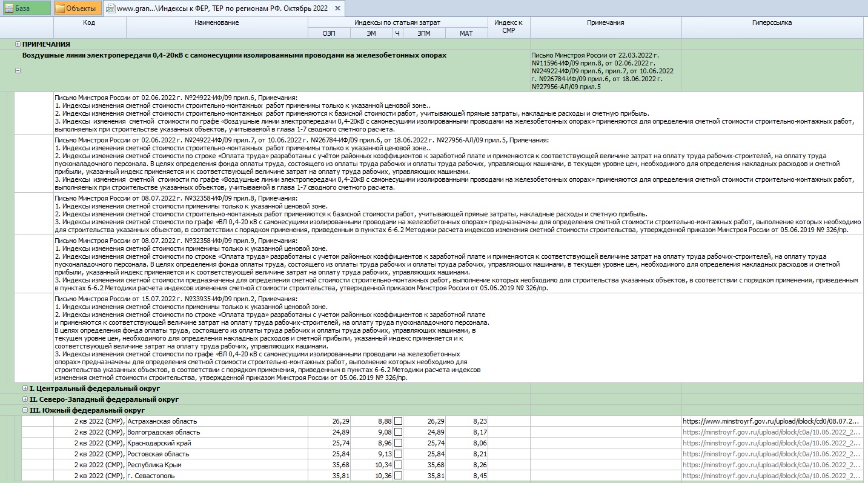This screenshot has height=483, width=868.
Task: Select ЭМ value 10,34 for Республика Крым
Action: [371, 465]
